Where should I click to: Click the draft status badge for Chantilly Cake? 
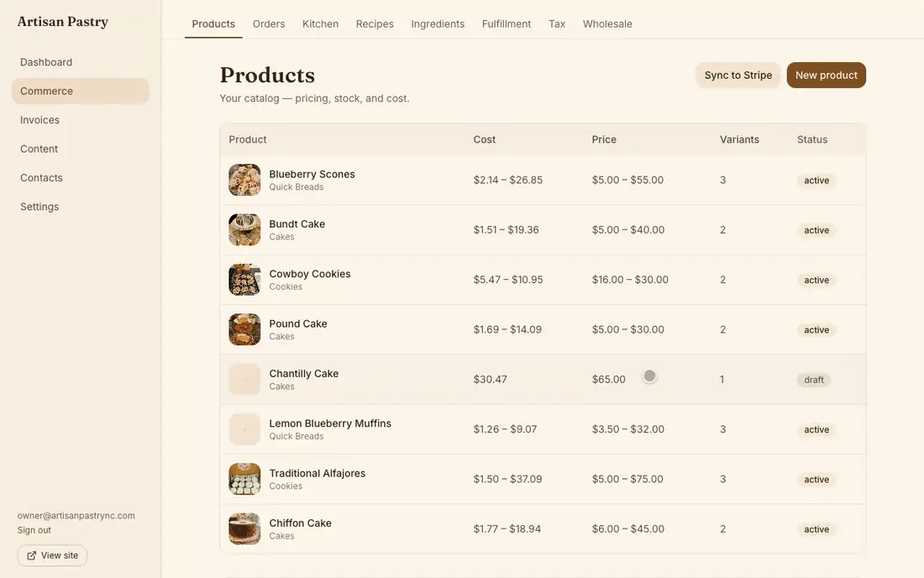[814, 380]
